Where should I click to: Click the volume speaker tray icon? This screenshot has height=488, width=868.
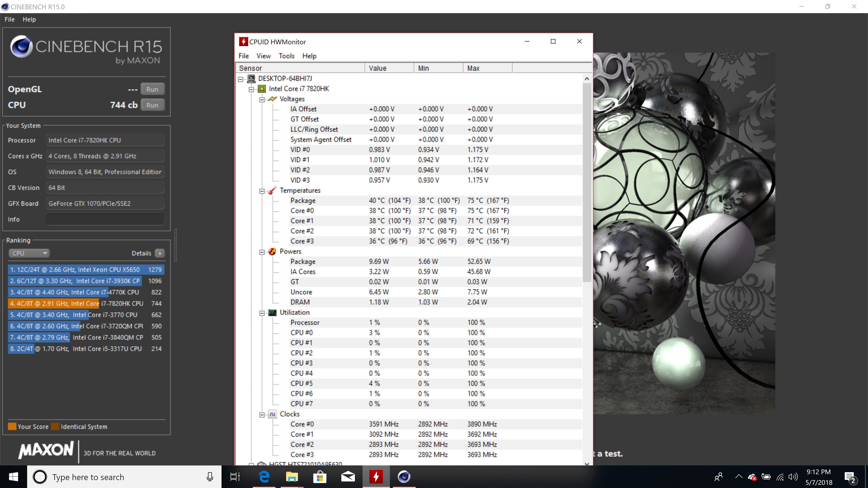point(793,476)
